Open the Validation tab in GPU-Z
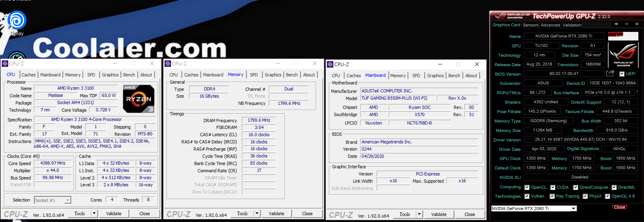 point(572,25)
